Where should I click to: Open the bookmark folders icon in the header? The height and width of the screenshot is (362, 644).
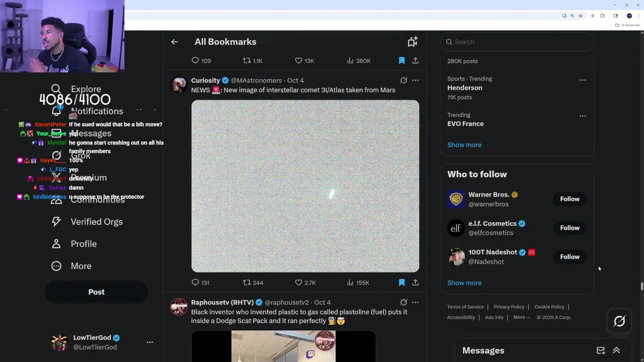pyautogui.click(x=413, y=42)
